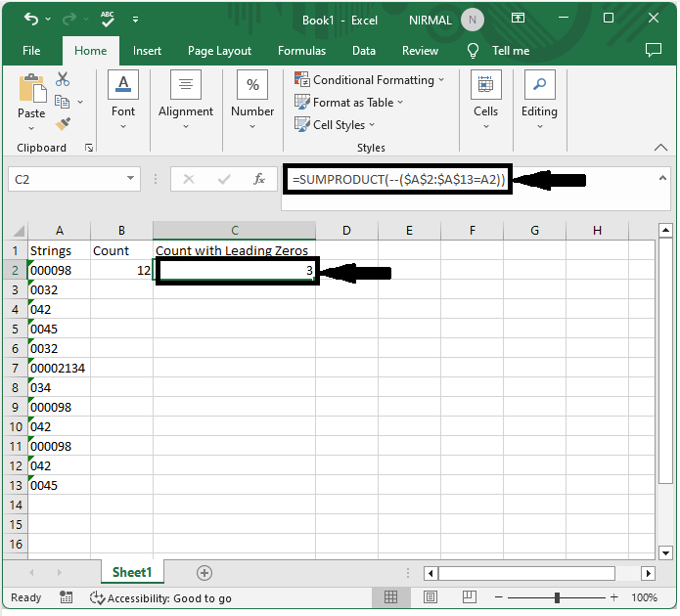Select the Sheet1 tab

(132, 572)
